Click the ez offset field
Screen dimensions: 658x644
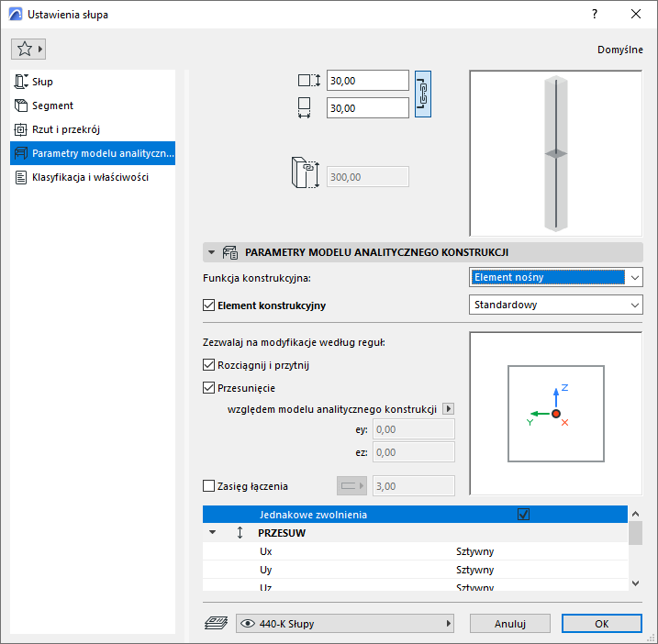[x=413, y=452]
